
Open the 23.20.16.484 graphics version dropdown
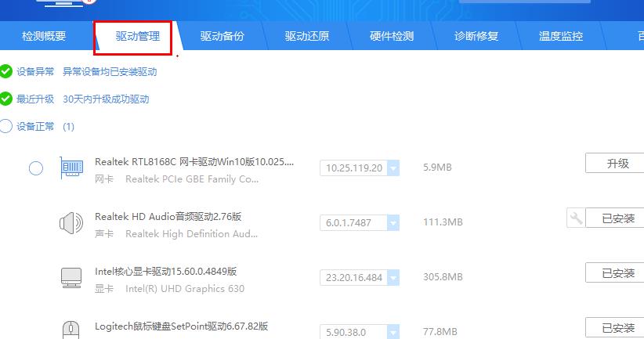pyautogui.click(x=393, y=277)
